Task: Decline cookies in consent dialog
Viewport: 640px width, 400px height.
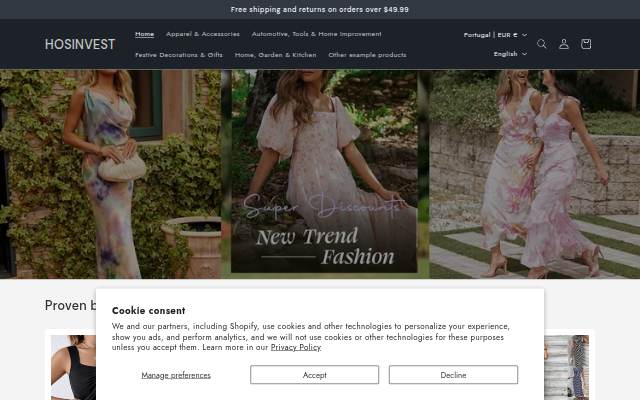Action: point(453,375)
